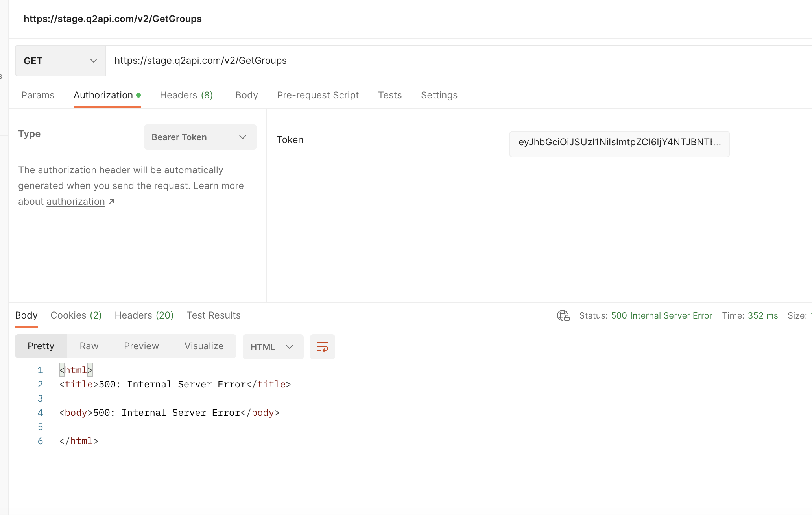Select the Pretty view button

tap(41, 346)
